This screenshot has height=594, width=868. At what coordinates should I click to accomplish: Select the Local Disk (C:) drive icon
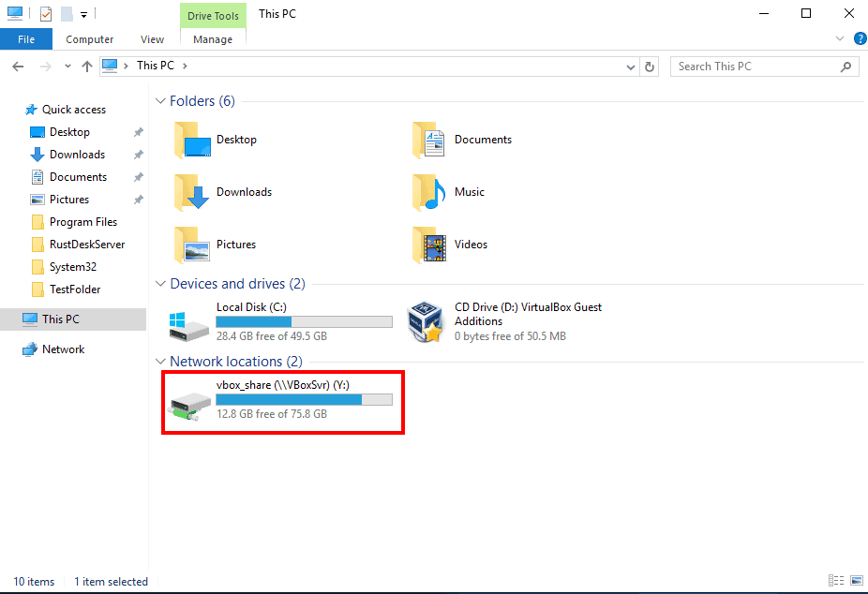187,321
